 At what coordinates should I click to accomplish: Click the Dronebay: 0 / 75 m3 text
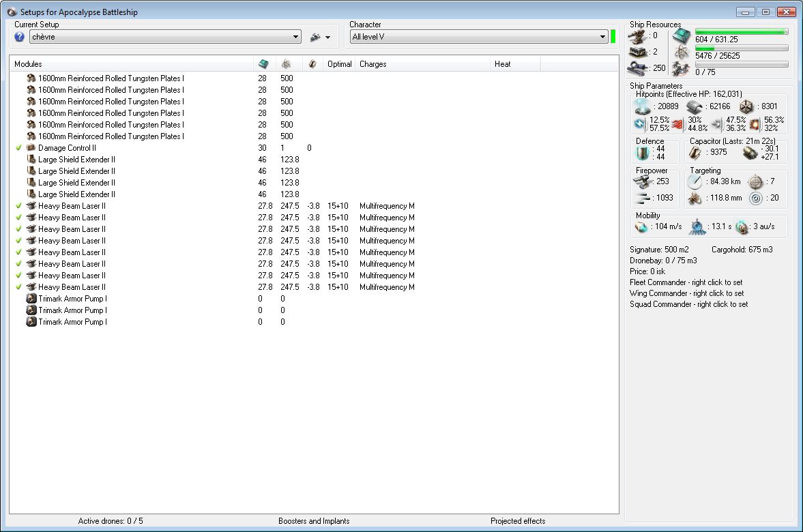[x=663, y=260]
